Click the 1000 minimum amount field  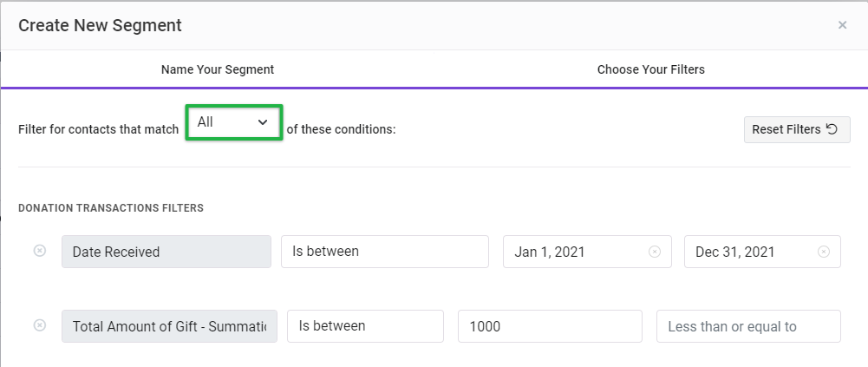[x=550, y=326]
